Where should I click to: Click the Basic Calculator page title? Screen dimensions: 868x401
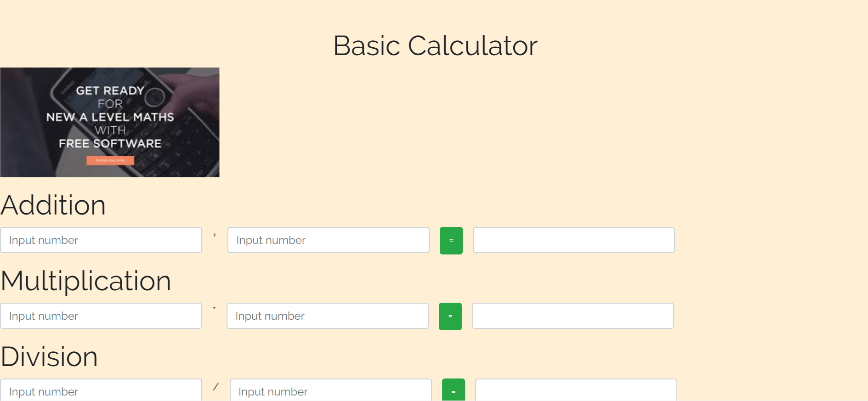[435, 45]
